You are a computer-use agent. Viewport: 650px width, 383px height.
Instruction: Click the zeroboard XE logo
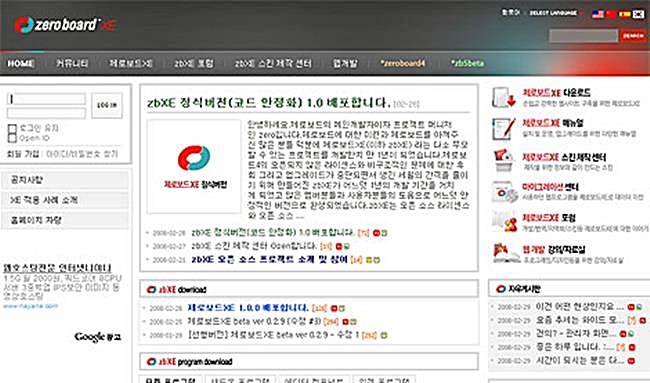(64, 25)
